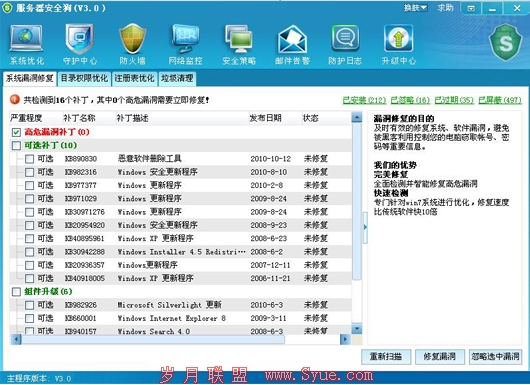Open 防火墙 firewall shield icon

132,44
